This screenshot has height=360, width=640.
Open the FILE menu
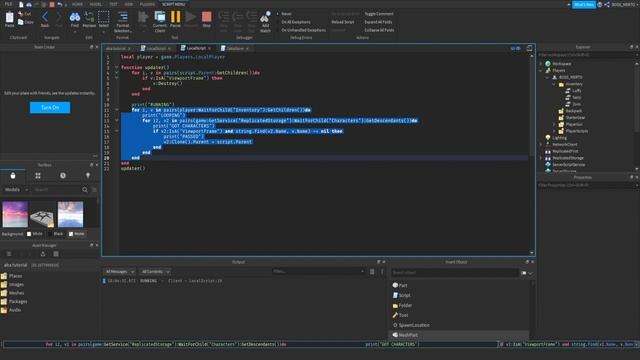(x=8, y=4)
